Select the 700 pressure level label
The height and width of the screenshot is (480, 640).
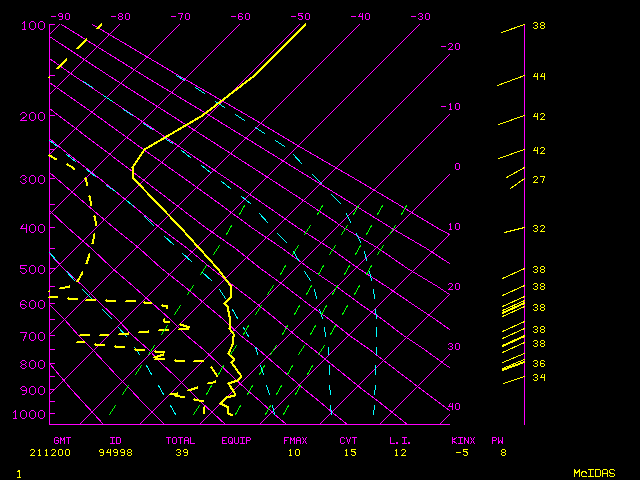click(x=32, y=339)
